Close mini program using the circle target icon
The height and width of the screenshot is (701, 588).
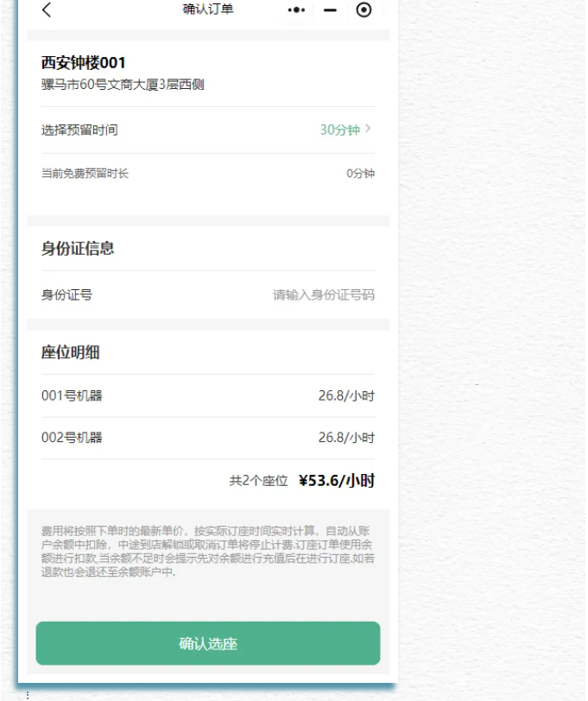(364, 10)
